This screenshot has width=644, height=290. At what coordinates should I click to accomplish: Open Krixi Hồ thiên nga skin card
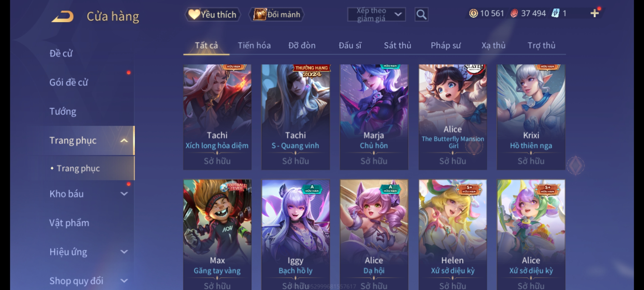(x=531, y=117)
